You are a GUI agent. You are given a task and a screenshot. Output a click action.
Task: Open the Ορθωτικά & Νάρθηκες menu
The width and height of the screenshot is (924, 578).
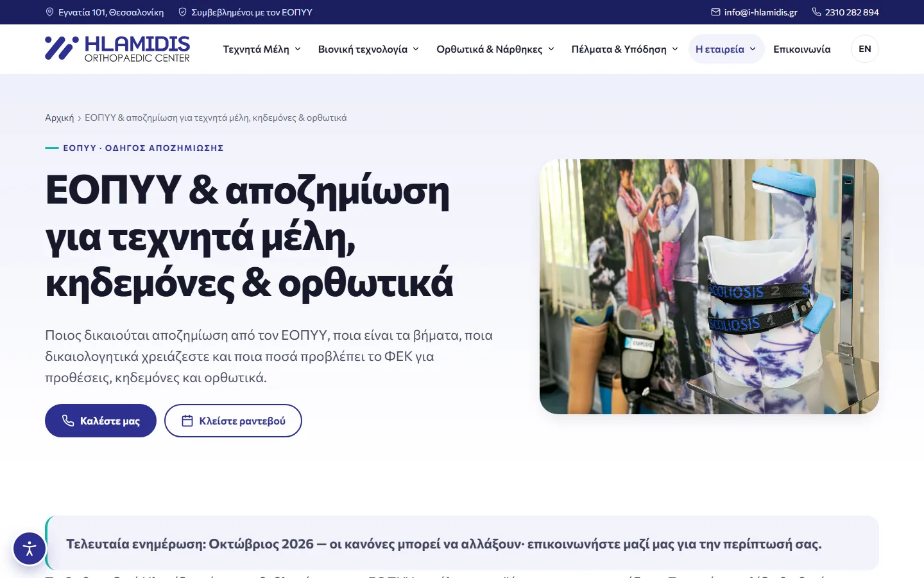(495, 49)
